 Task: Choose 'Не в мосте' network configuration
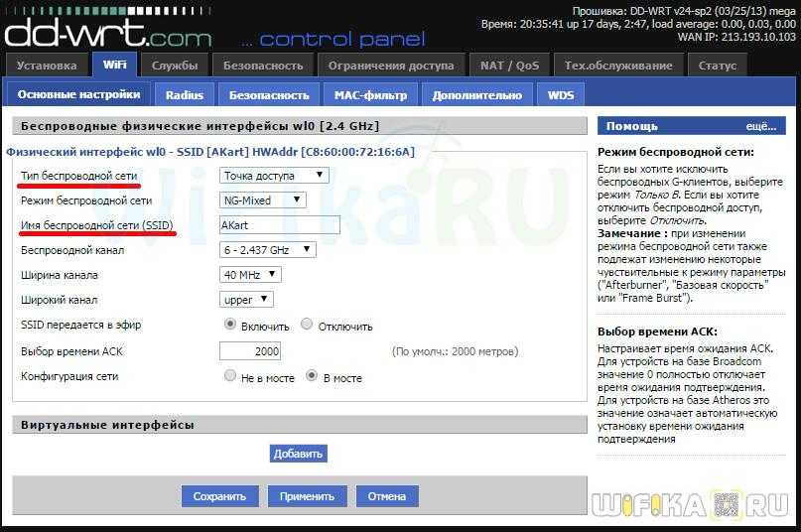(230, 376)
